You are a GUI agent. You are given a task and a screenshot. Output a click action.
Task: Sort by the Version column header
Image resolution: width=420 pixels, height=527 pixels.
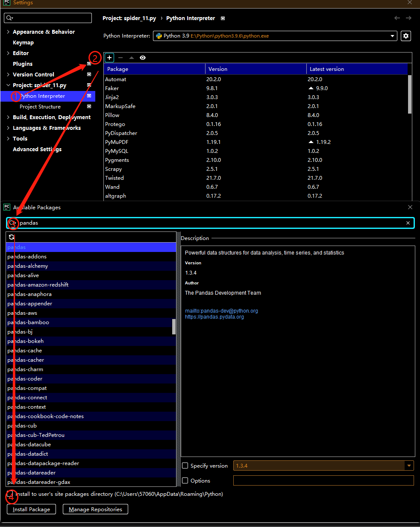[256, 69]
